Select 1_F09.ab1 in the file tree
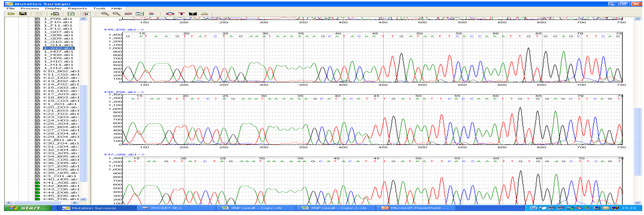 (59, 19)
